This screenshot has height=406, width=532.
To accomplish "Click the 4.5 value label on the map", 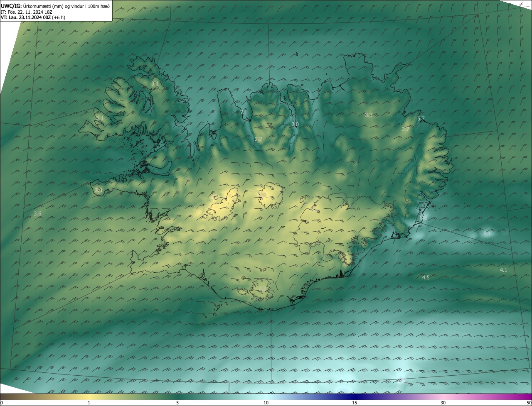I will click(426, 277).
